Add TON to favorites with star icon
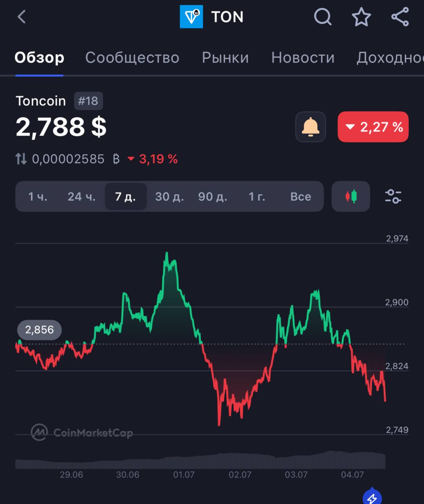This screenshot has height=504, width=424. tap(361, 17)
